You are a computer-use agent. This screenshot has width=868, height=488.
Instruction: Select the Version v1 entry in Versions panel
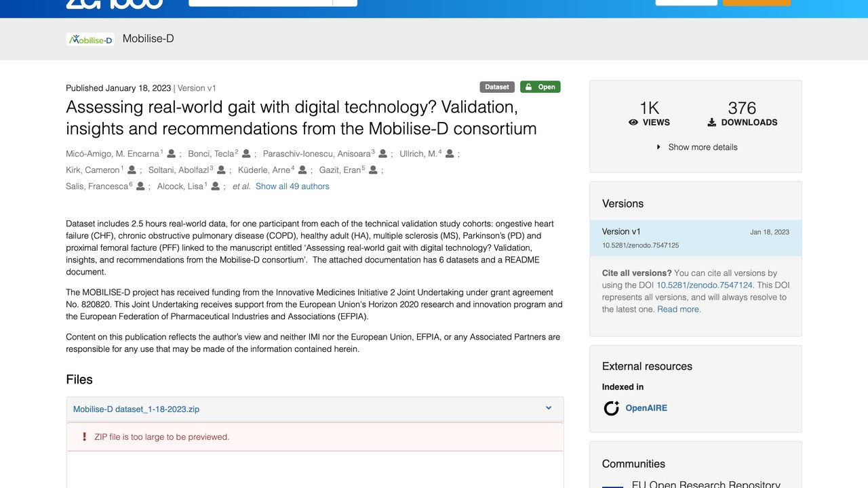point(696,238)
